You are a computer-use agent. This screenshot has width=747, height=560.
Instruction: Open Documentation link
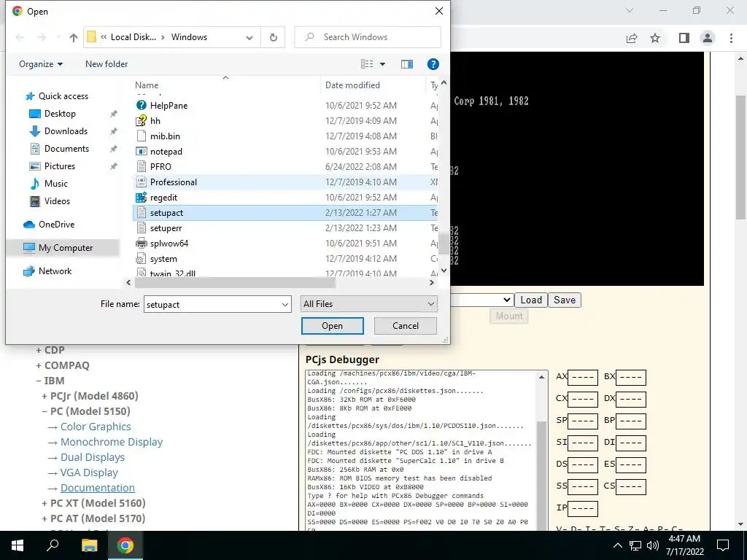[97, 488]
